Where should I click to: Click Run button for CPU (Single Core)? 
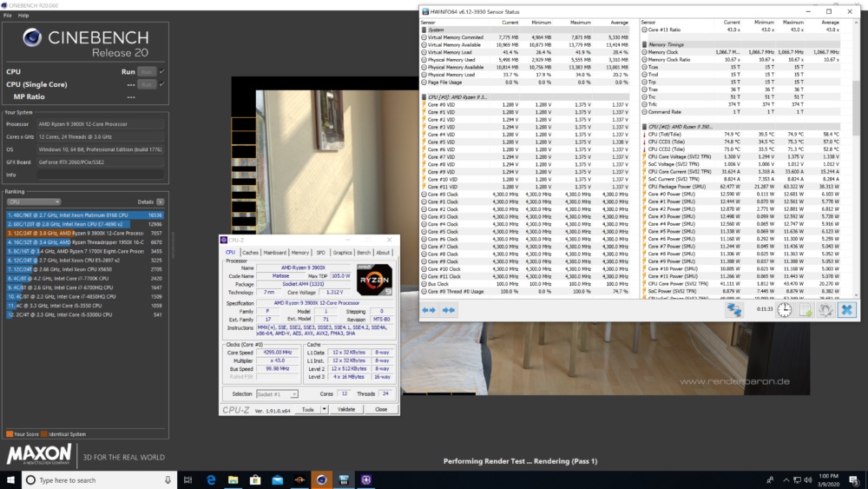tap(146, 84)
